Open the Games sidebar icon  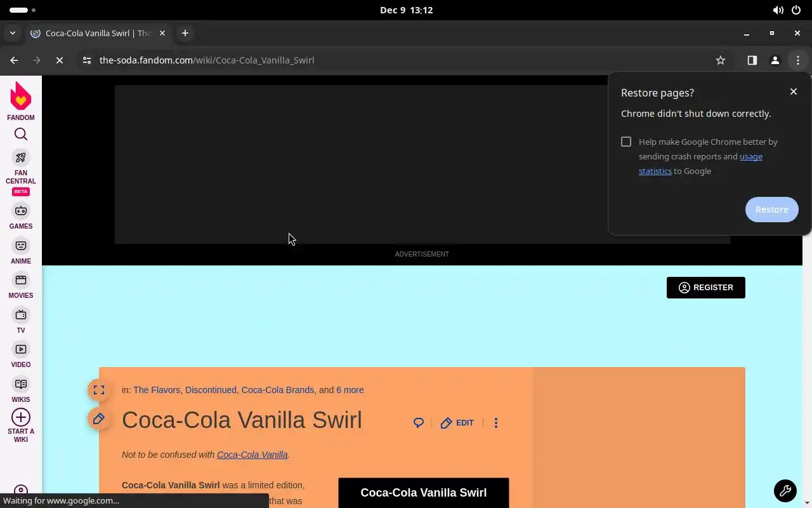[x=21, y=211]
